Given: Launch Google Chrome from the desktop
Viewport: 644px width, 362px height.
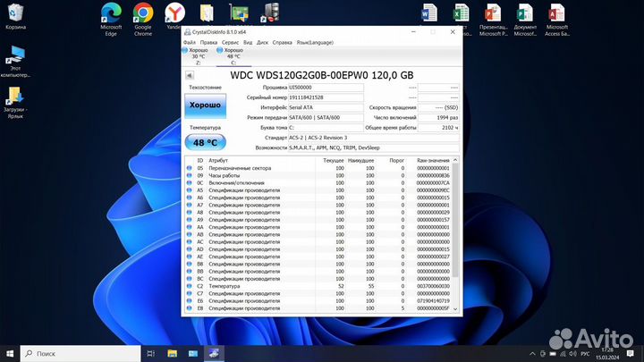Looking at the screenshot, I should click(x=143, y=20).
